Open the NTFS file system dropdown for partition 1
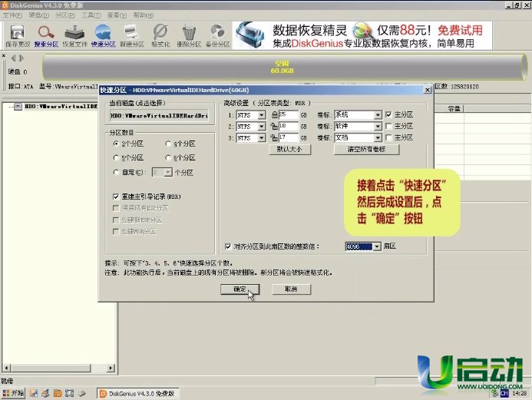This screenshot has width=532, height=400. (262, 115)
